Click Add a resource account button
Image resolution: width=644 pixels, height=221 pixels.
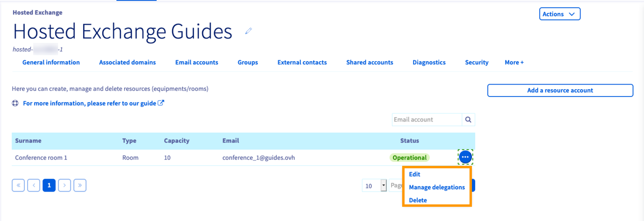point(560,91)
